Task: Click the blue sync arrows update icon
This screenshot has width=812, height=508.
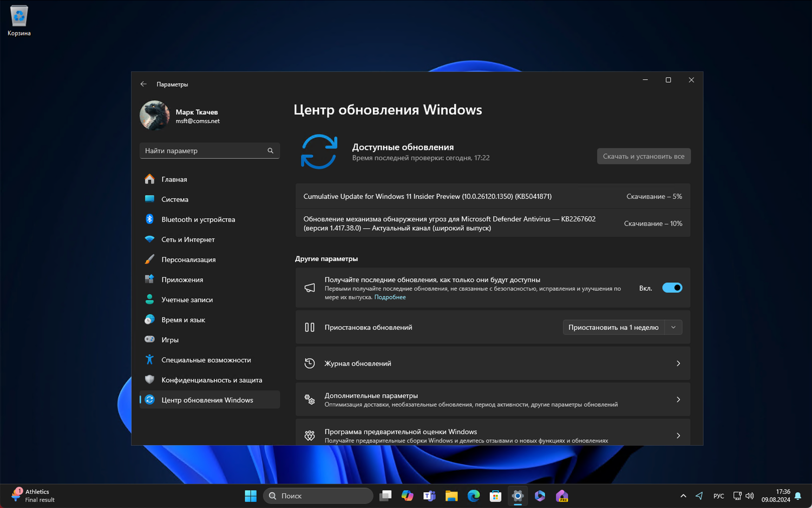Action: coord(319,152)
